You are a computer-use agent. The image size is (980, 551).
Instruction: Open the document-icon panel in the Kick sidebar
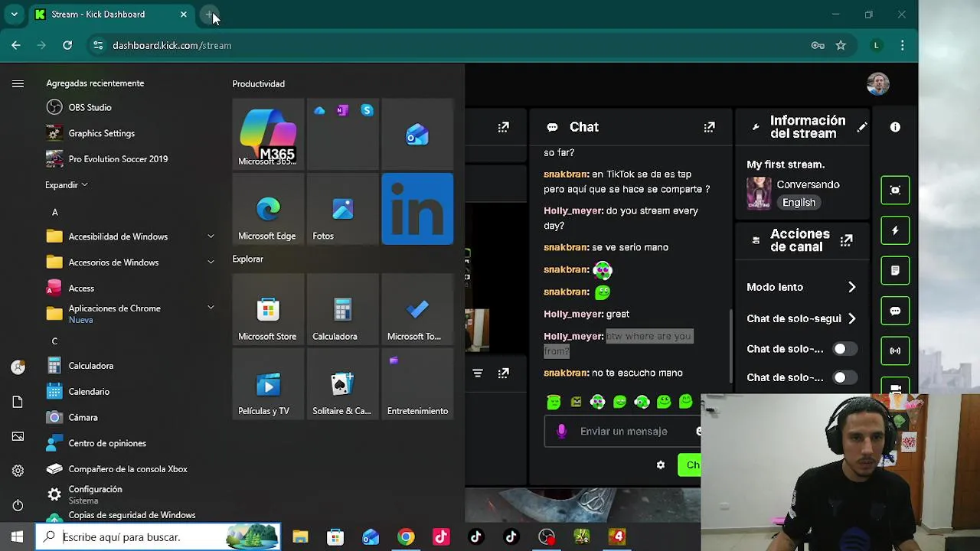click(895, 271)
